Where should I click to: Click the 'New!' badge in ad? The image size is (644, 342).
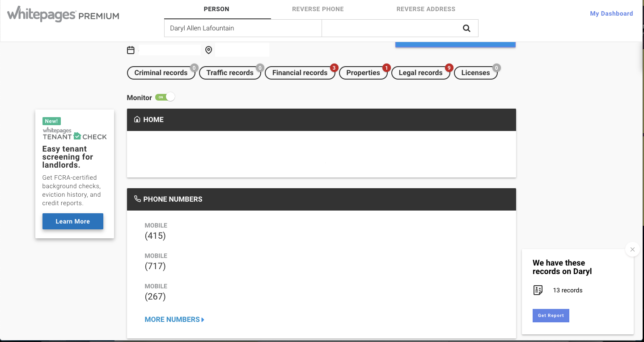point(51,121)
